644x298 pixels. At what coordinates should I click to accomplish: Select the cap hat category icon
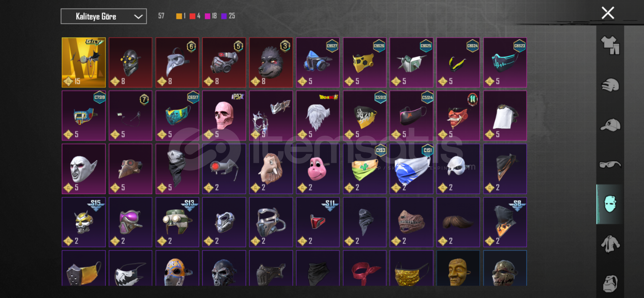click(x=610, y=125)
